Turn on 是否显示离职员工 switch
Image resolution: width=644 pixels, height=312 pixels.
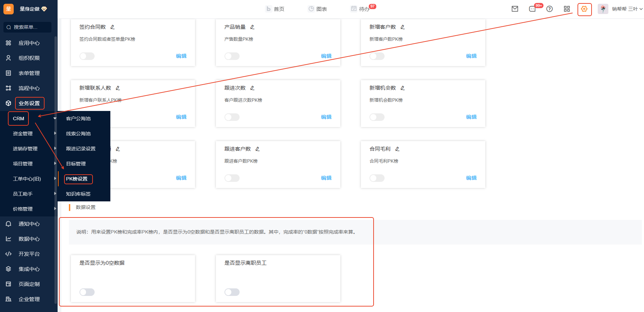[x=232, y=292]
